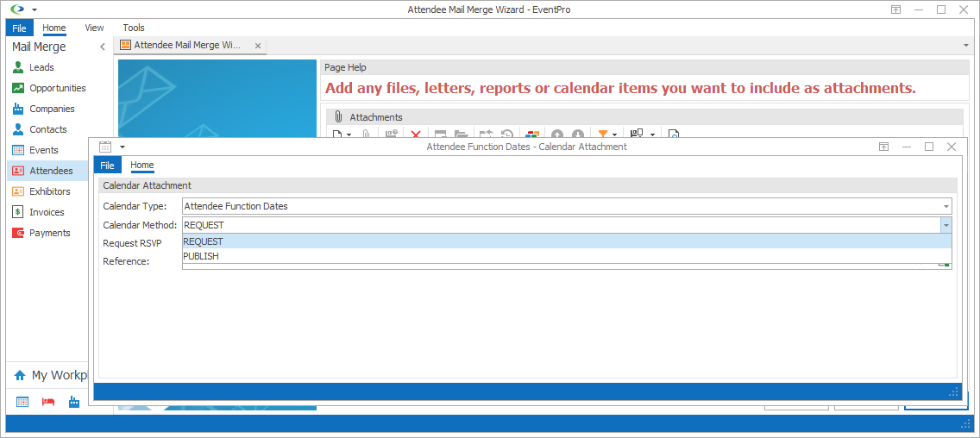
Task: Select the Home tab in Calendar Attachment dialog
Action: (141, 165)
